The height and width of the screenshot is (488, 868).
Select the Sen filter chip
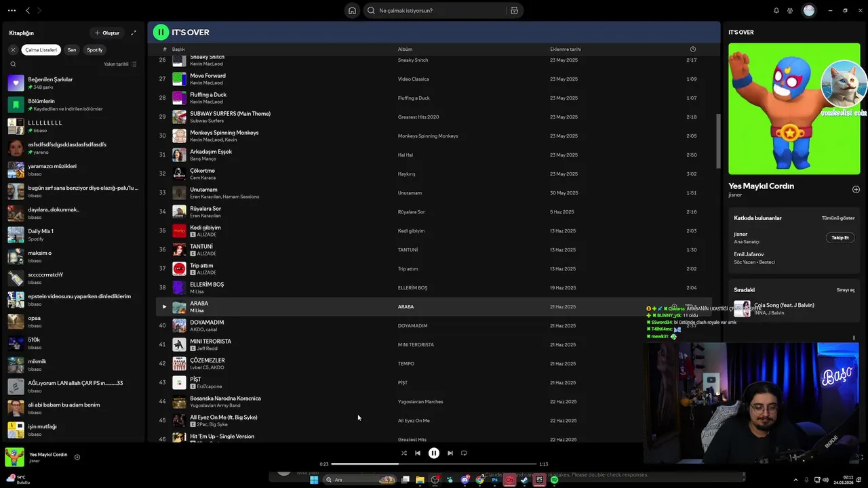[72, 49]
